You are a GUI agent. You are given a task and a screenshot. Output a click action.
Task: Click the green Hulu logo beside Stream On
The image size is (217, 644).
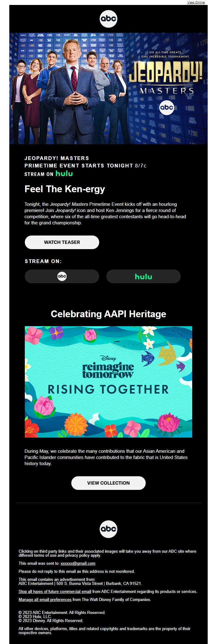tap(64, 174)
